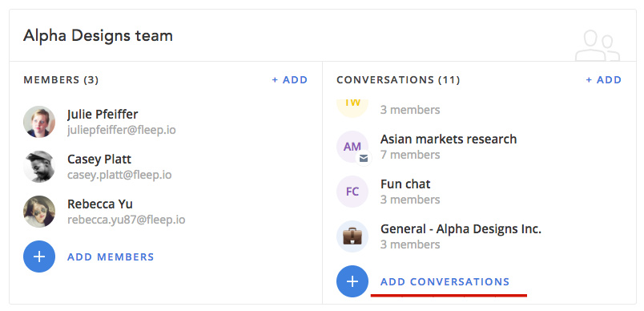Click the MEMBERS (3) heading
The width and height of the screenshot is (644, 311).
61,79
